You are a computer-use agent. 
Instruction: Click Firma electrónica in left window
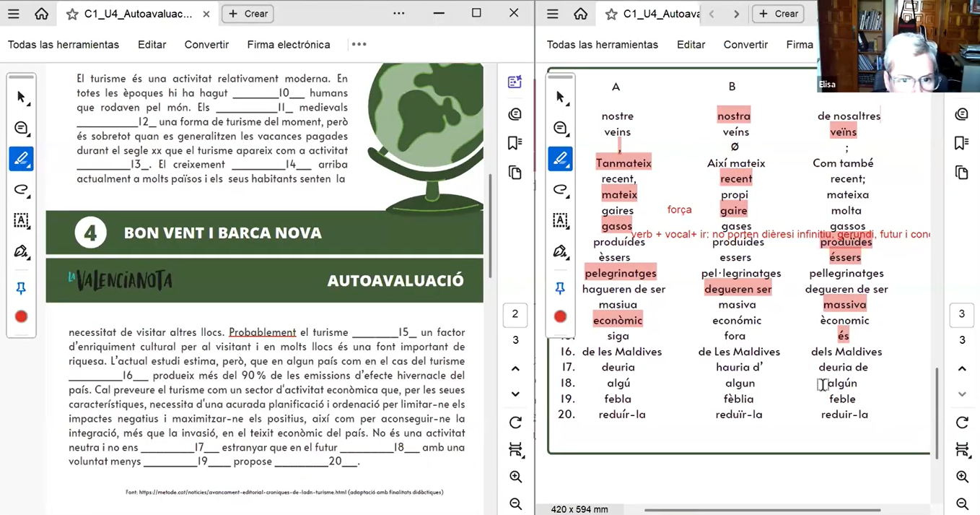click(289, 45)
